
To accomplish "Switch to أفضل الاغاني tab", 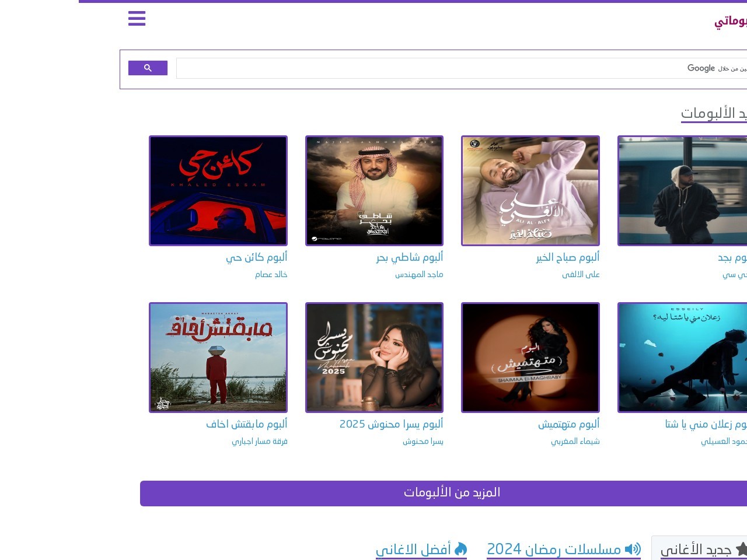I will [x=413, y=549].
